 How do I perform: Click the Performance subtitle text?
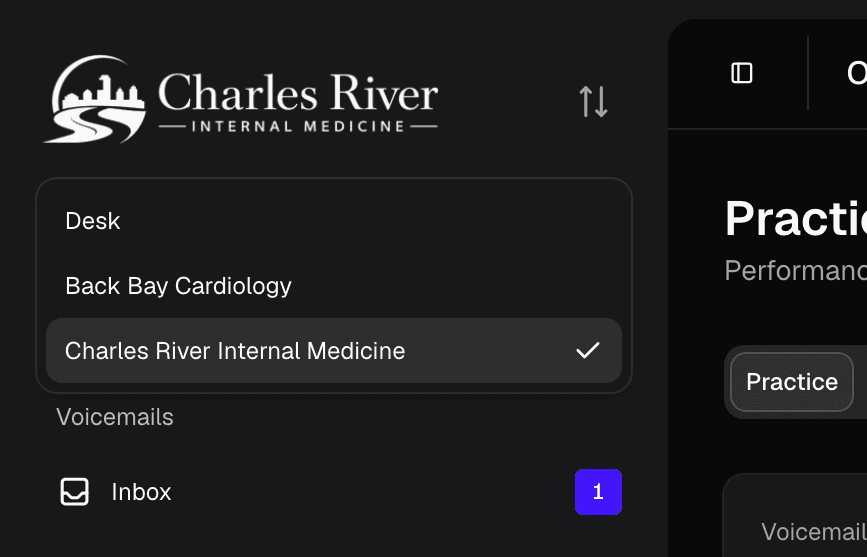coord(796,270)
